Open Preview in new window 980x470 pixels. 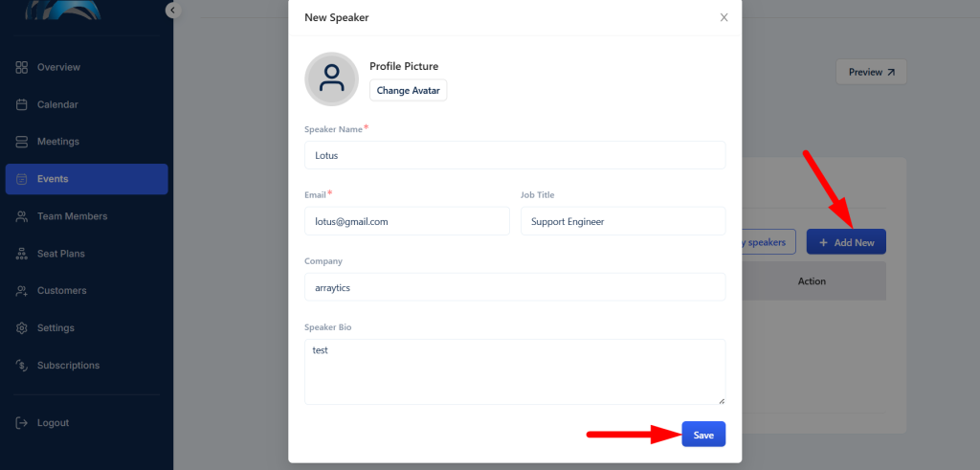(871, 72)
